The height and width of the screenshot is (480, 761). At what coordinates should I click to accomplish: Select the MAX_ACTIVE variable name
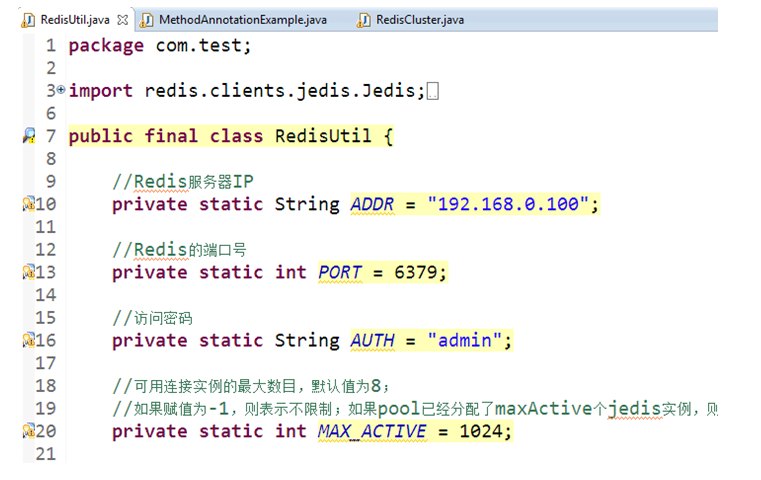click(x=372, y=431)
